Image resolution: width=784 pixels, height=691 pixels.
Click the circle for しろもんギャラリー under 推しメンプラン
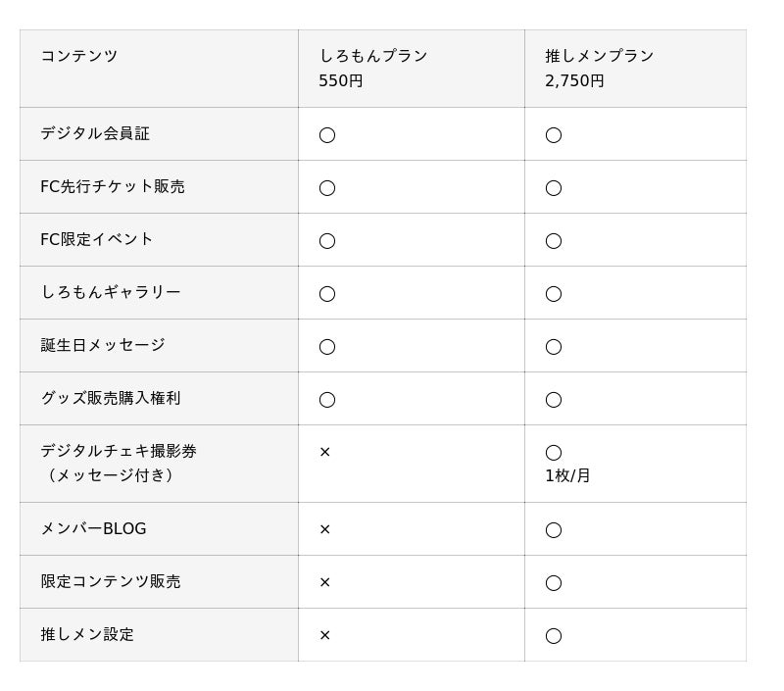point(554,294)
